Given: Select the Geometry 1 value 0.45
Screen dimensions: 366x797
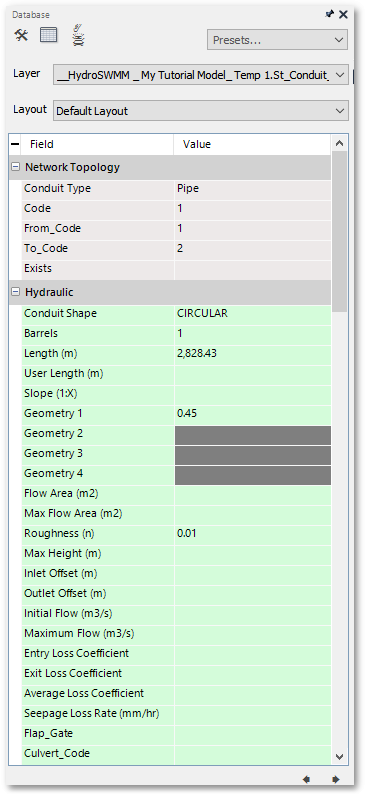Looking at the screenshot, I should 253,414.
